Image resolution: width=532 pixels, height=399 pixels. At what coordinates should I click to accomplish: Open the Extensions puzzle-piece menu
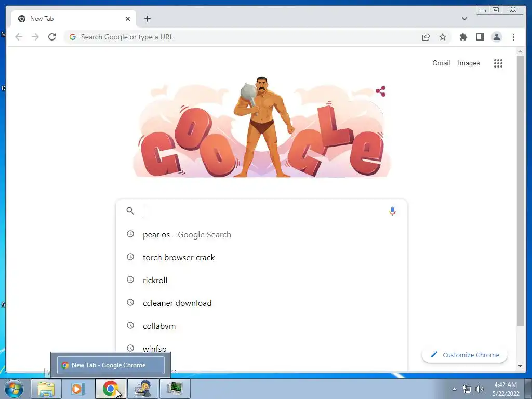[x=463, y=37]
